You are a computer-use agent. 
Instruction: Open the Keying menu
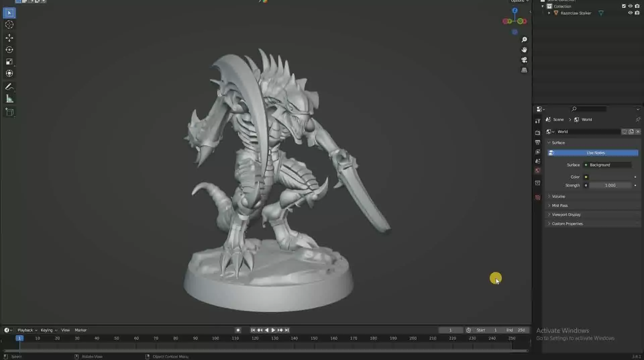[x=49, y=330]
